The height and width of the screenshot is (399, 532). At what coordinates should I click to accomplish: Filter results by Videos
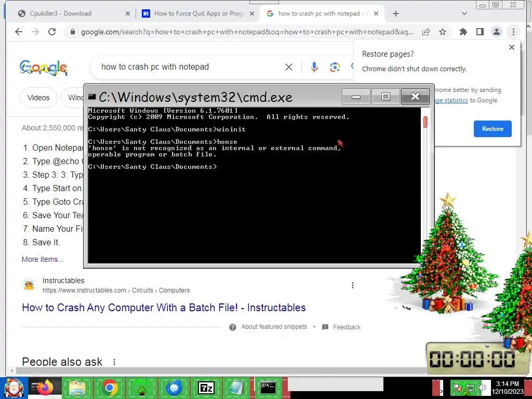click(x=38, y=98)
